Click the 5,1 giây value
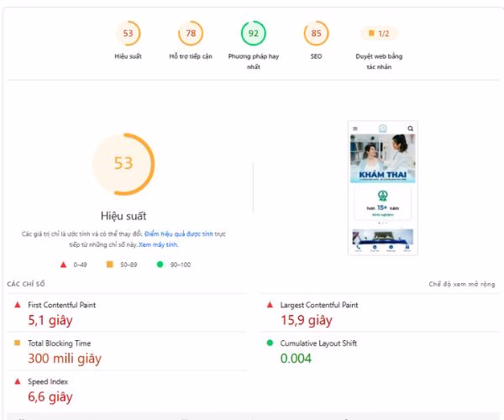The height and width of the screenshot is (420, 504). tap(50, 320)
